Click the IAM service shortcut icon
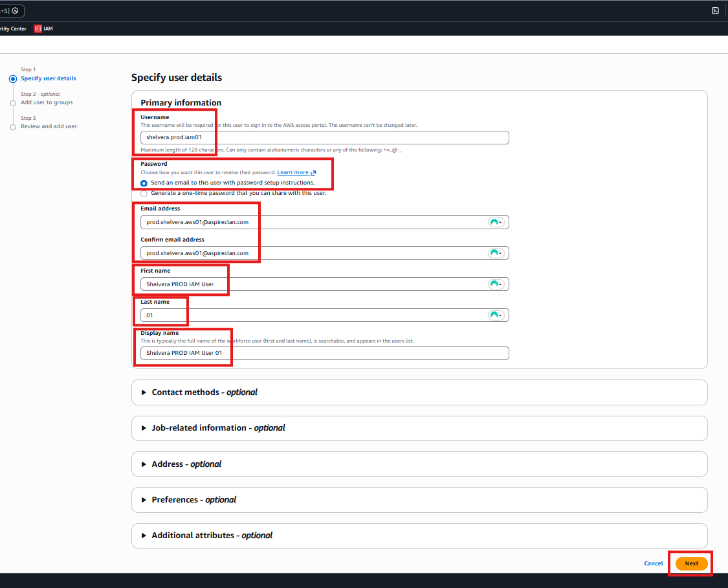 (x=38, y=28)
